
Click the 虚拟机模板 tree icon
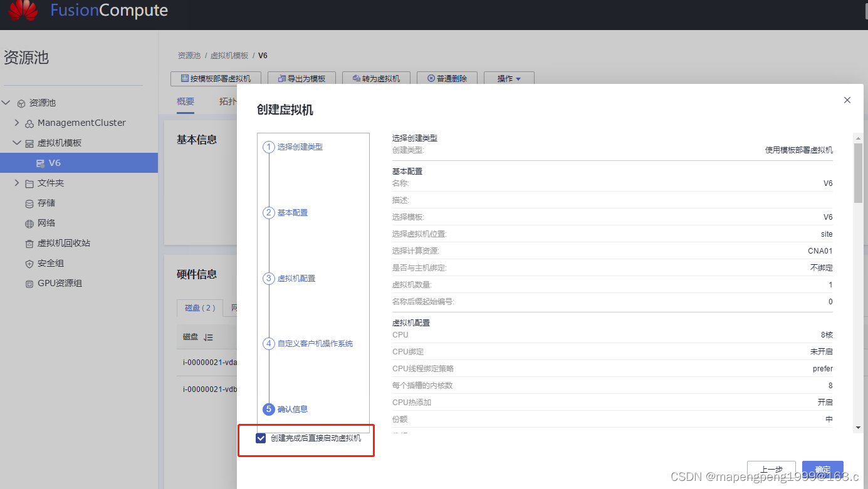pos(29,143)
